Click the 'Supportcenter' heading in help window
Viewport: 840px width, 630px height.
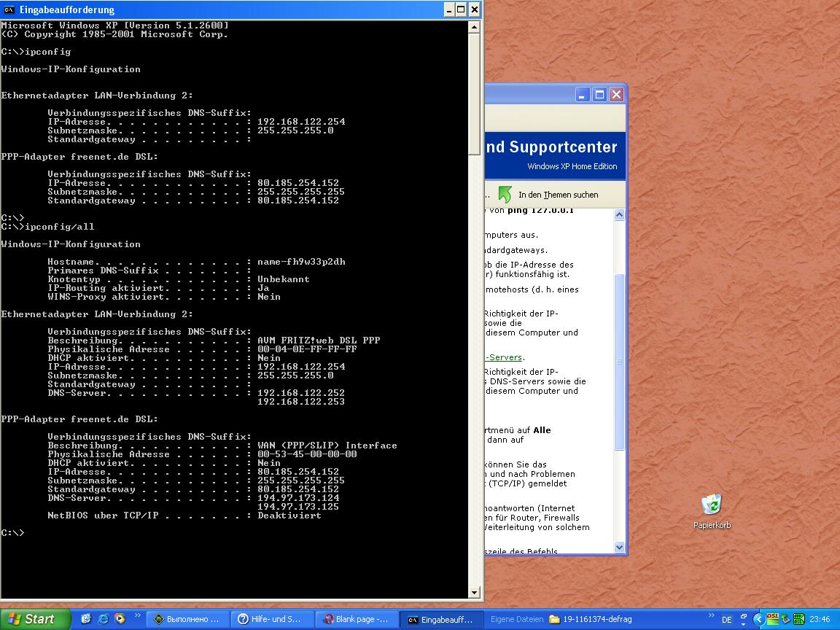pos(563,147)
